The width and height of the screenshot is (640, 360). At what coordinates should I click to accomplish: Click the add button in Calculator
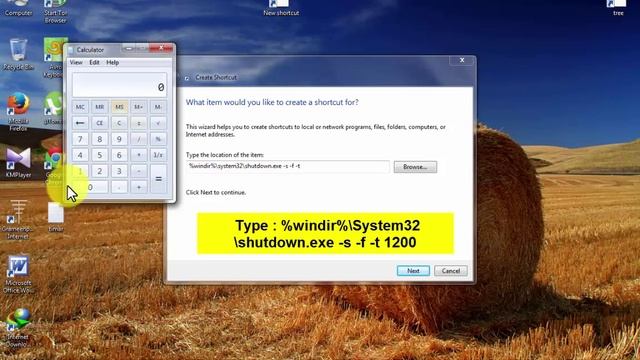click(x=139, y=187)
